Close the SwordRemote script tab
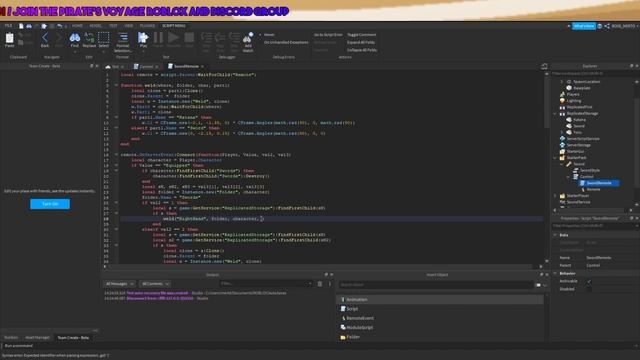640x360 pixels. [202, 67]
